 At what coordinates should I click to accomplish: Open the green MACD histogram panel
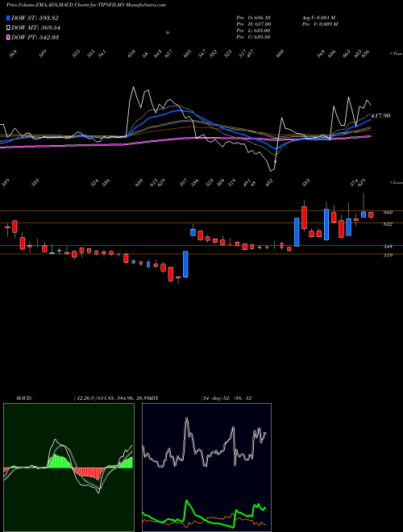(x=69, y=468)
